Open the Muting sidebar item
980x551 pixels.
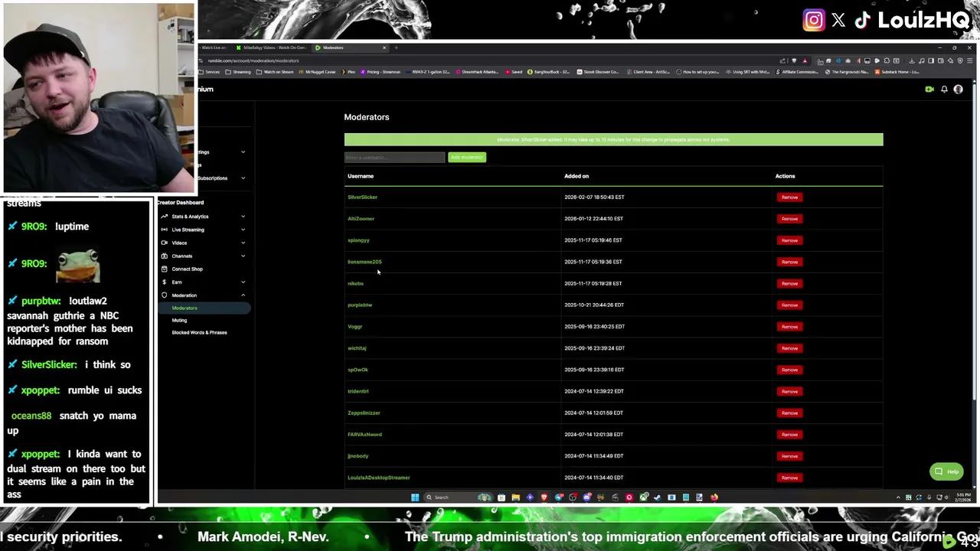(x=179, y=320)
